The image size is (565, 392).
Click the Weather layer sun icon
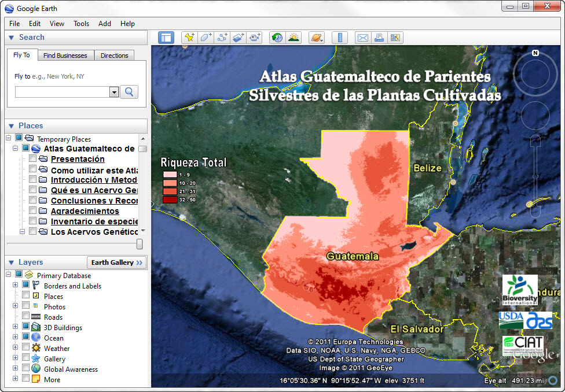coord(36,347)
